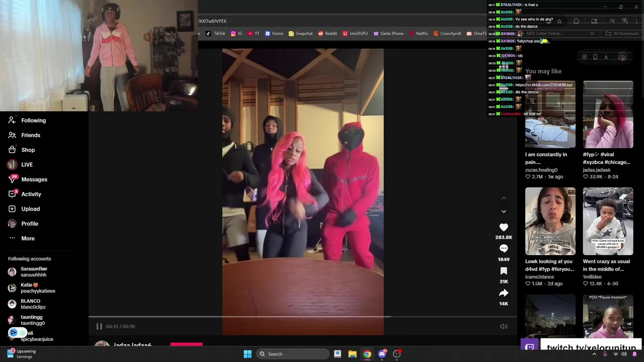Open the 'Went crazy as usual' thumbnail

tap(608, 221)
